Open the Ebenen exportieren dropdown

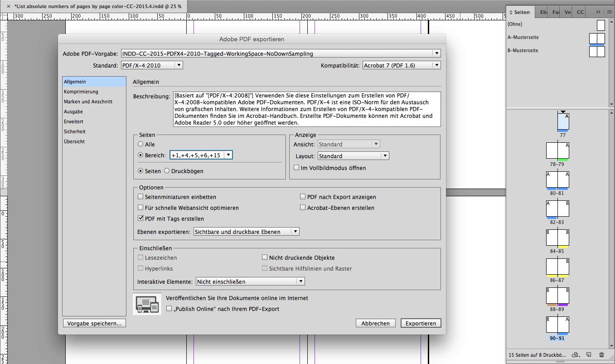pos(246,232)
